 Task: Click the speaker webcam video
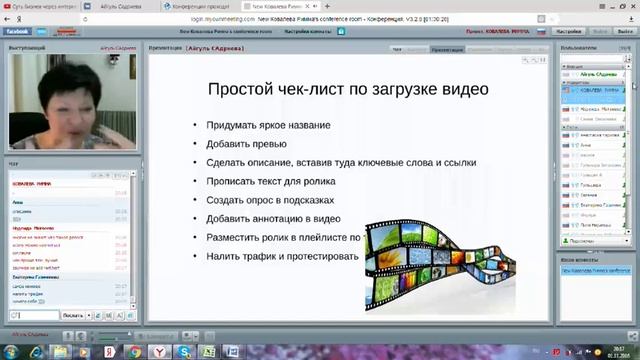[x=73, y=101]
